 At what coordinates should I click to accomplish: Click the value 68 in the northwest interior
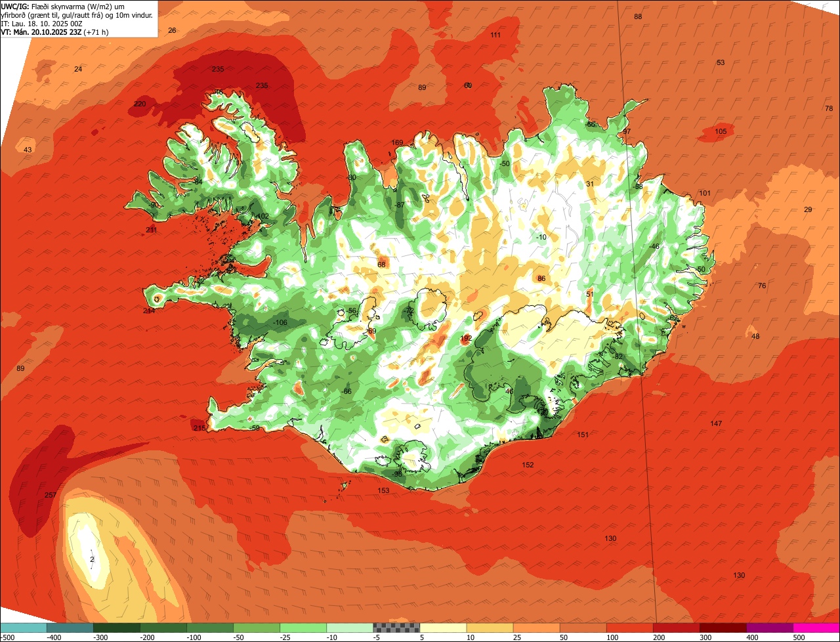pyautogui.click(x=381, y=265)
